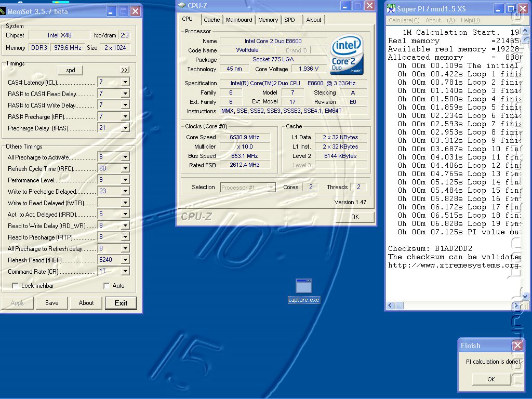Open the capture.exe desktop icon
This screenshot has height=399, width=532.
[303, 291]
